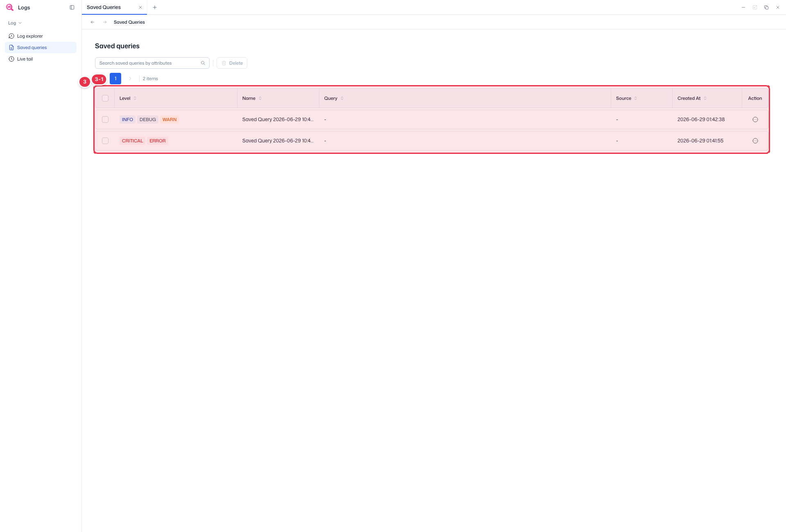Collapse the sidebar with the panel toggle icon

pos(72,7)
